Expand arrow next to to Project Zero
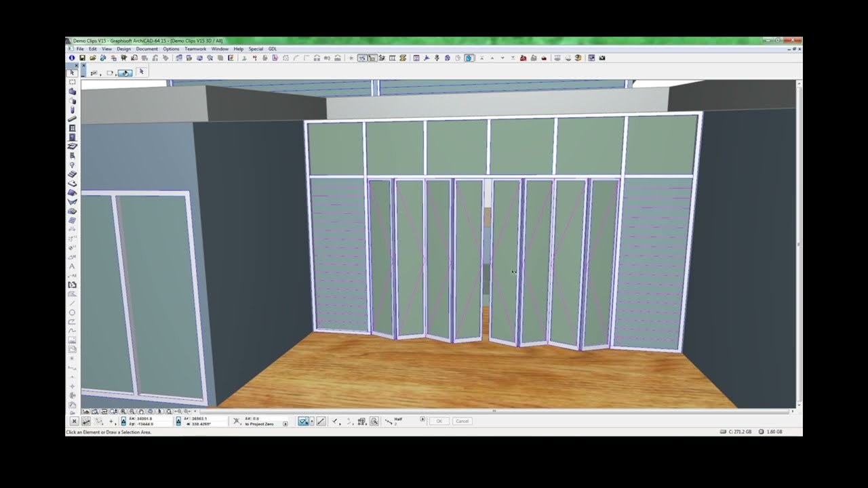 [x=285, y=424]
